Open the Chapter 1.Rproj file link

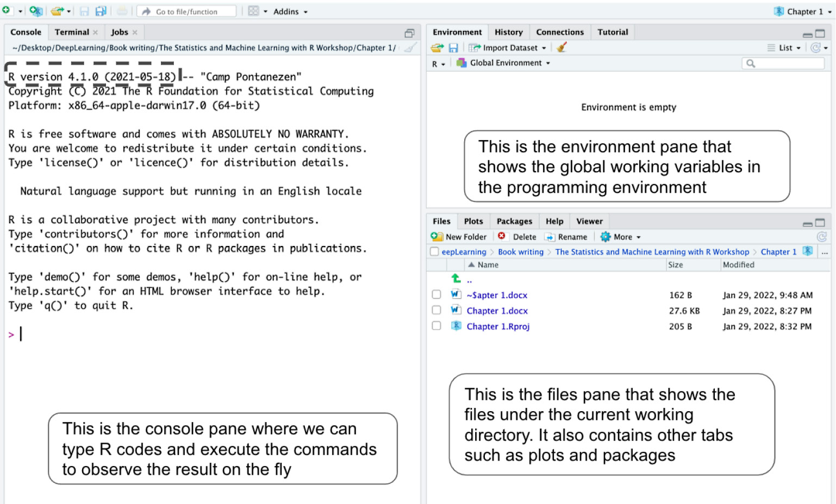[x=498, y=326]
